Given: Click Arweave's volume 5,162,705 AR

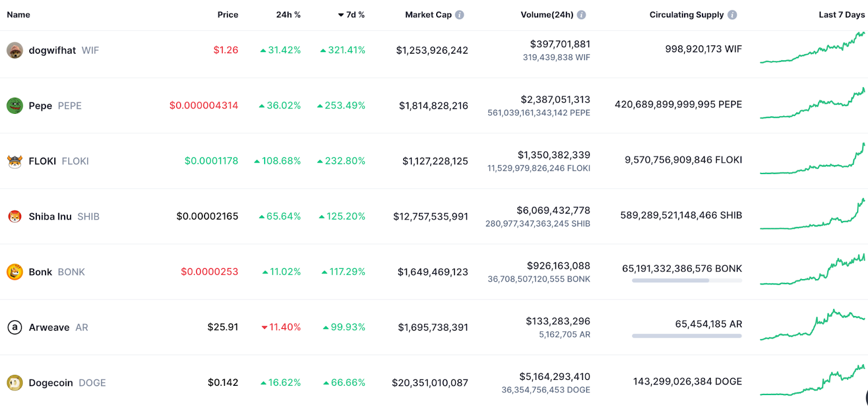Looking at the screenshot, I should tap(565, 334).
